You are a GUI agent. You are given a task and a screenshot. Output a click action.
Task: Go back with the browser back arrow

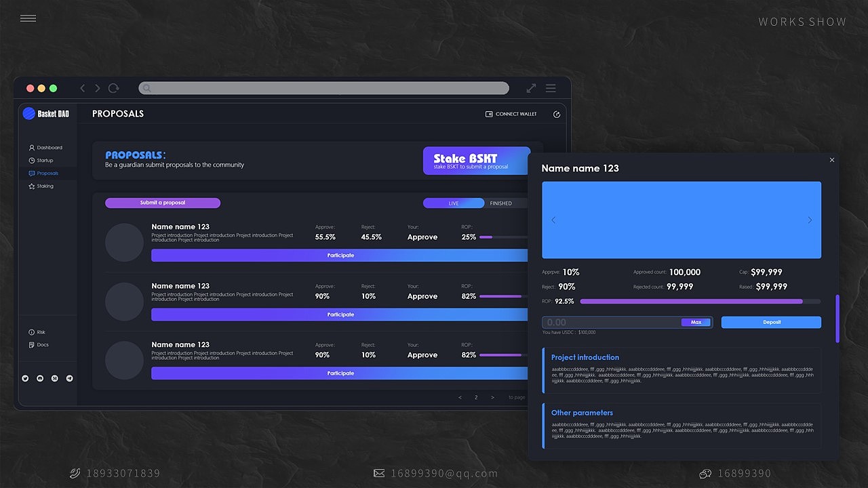83,88
